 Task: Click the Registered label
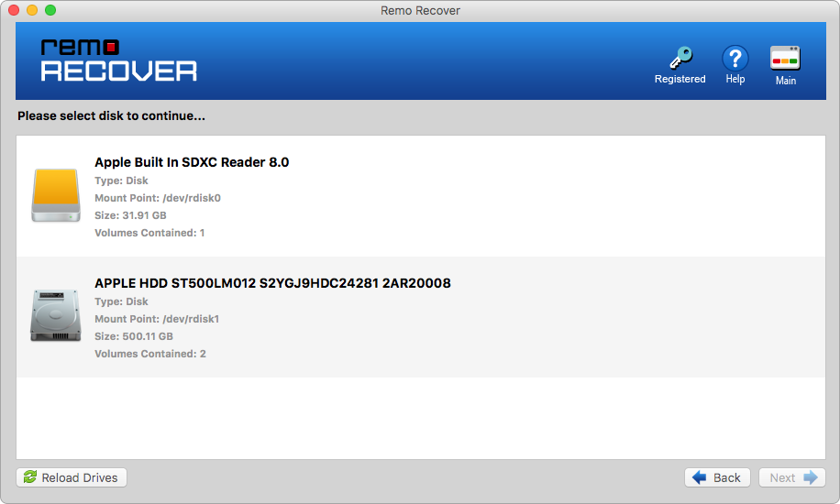(680, 79)
